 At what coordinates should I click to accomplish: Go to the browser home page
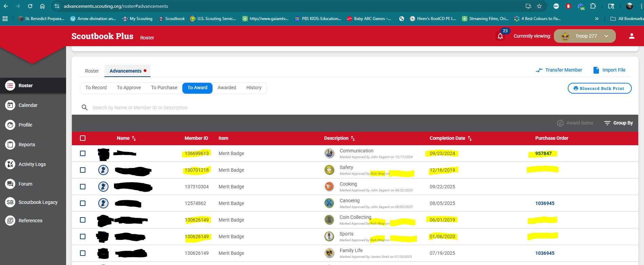(x=42, y=6)
